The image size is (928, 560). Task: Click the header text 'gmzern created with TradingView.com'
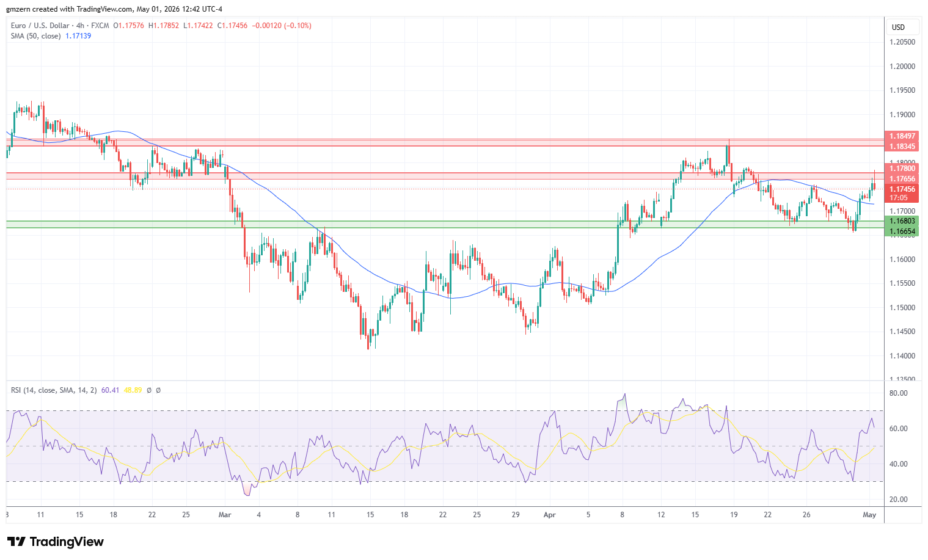69,9
